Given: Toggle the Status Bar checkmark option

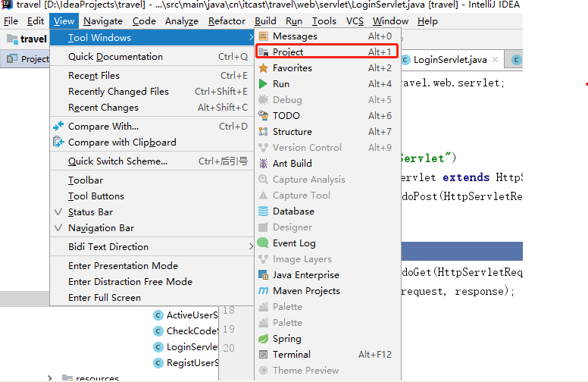Looking at the screenshot, I should tap(152, 212).
